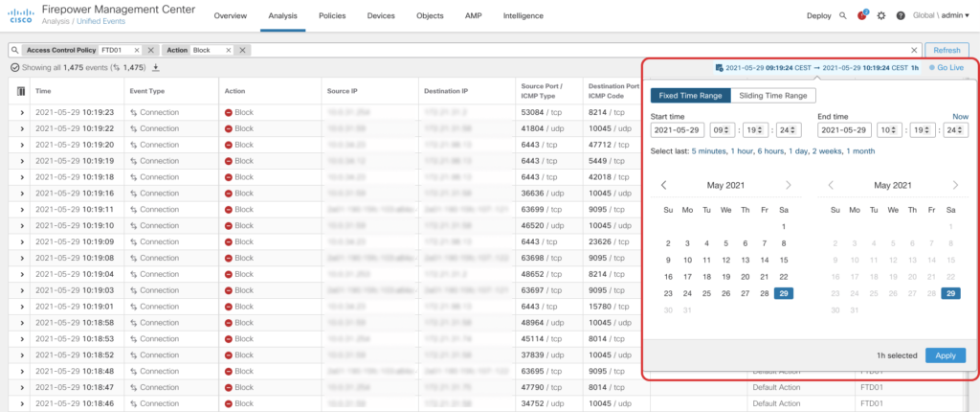Screen dimensions: 980x412
Task: Select Fixed Time Range mode
Action: click(691, 96)
